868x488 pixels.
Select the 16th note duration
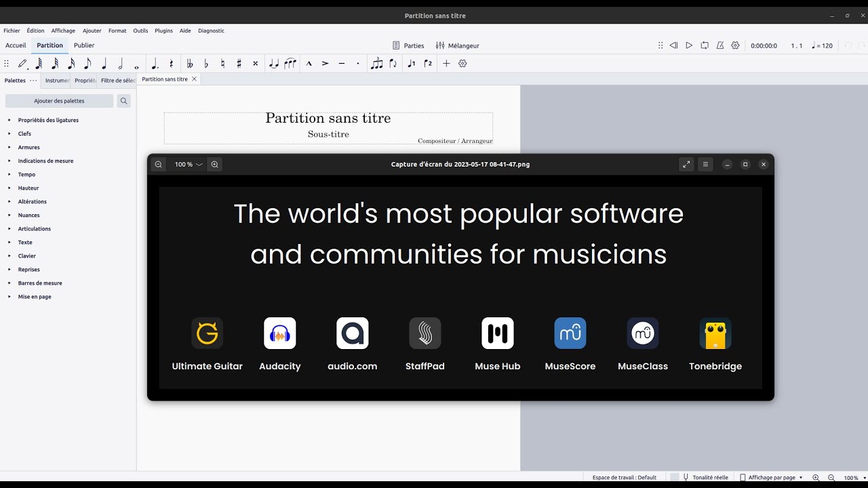tap(71, 64)
